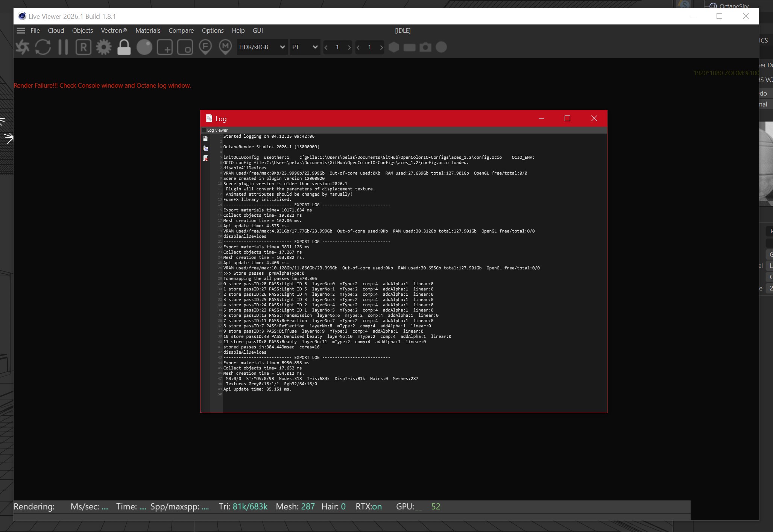Screen dimensions: 773x532
Task: Click the restart render refresh icon
Action: click(43, 47)
